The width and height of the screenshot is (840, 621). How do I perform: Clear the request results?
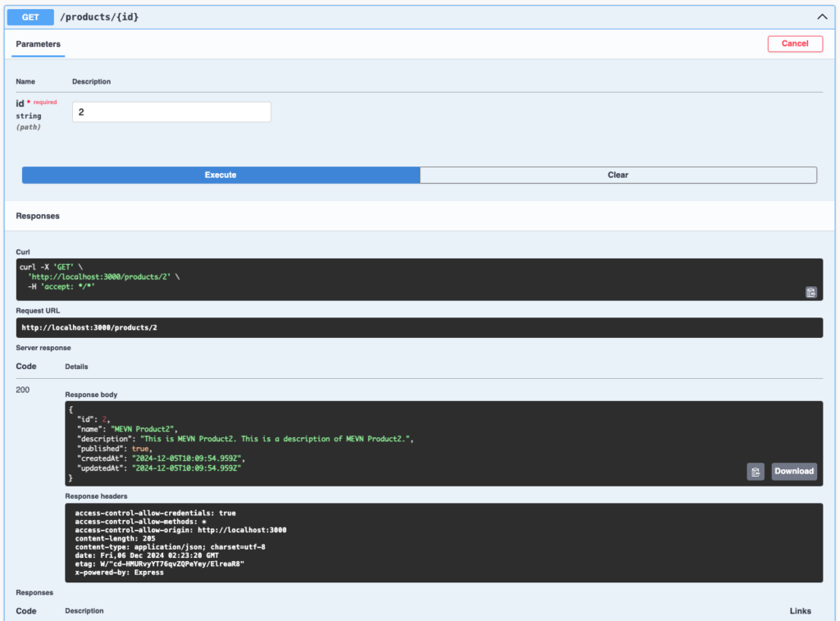(x=618, y=175)
